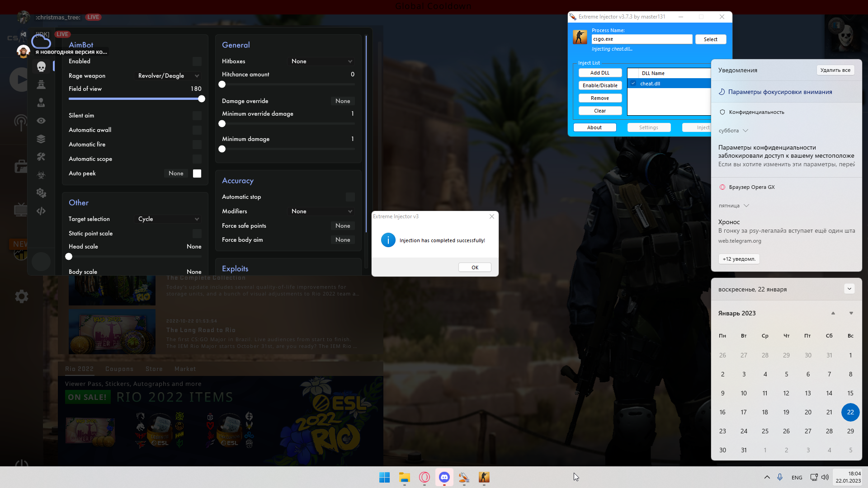The width and height of the screenshot is (868, 488).
Task: Open CS:GO taskbar icon
Action: (x=484, y=477)
